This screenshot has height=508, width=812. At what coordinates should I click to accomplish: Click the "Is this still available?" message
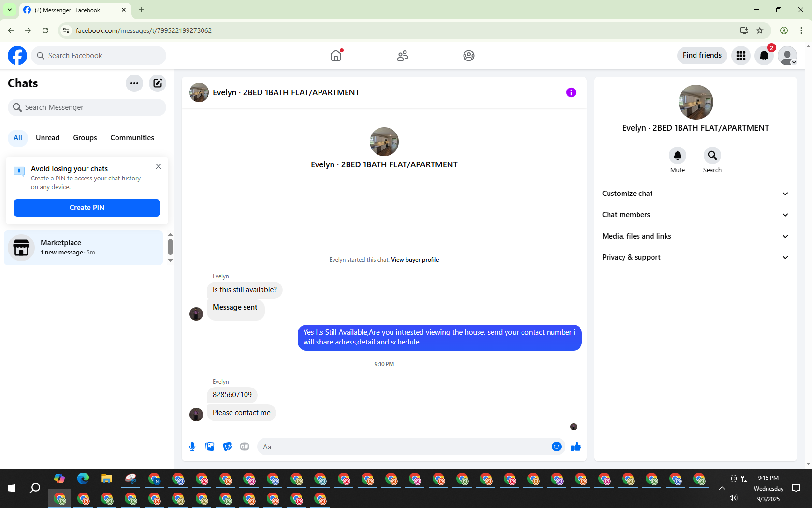245,290
